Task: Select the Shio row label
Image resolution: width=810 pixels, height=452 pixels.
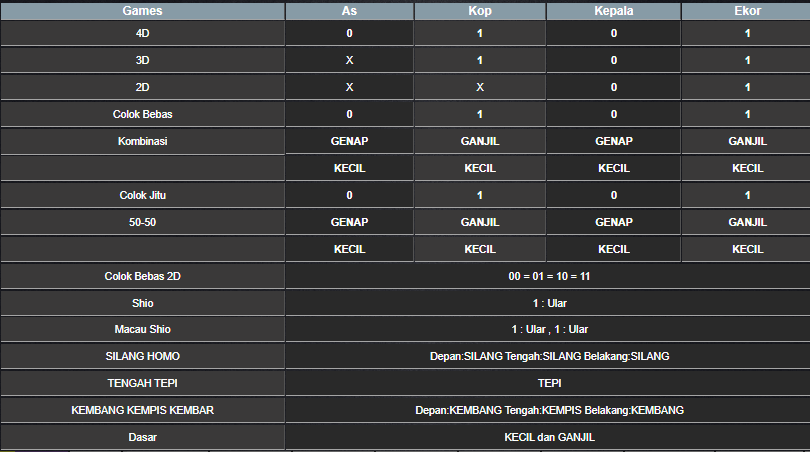Action: 143,303
